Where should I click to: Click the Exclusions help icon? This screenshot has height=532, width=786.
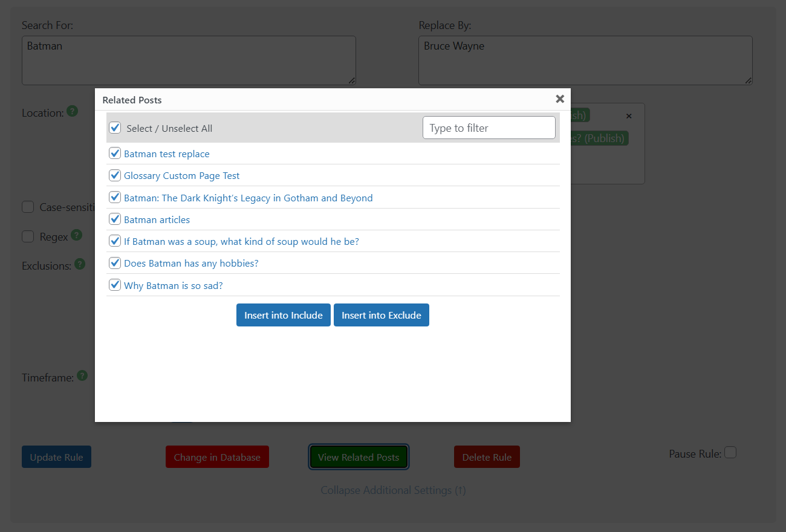(x=80, y=264)
